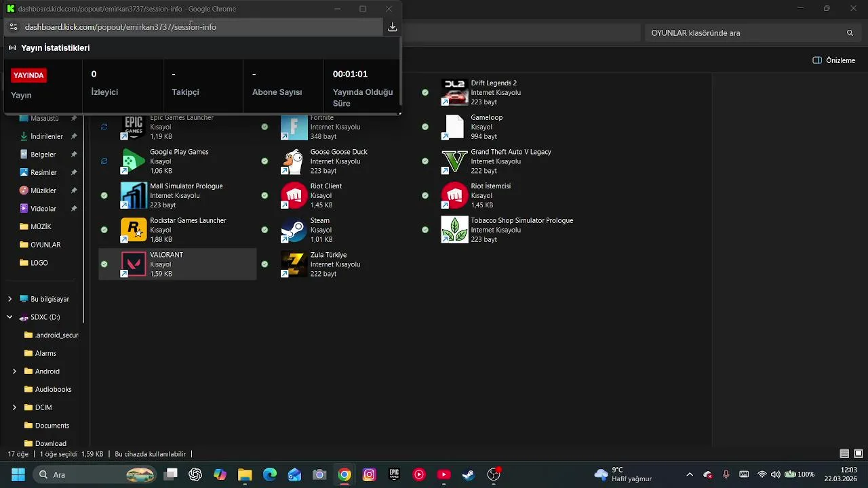Viewport: 868px width, 488px height.
Task: Select the Epic Games Launcher icon
Action: [134, 127]
